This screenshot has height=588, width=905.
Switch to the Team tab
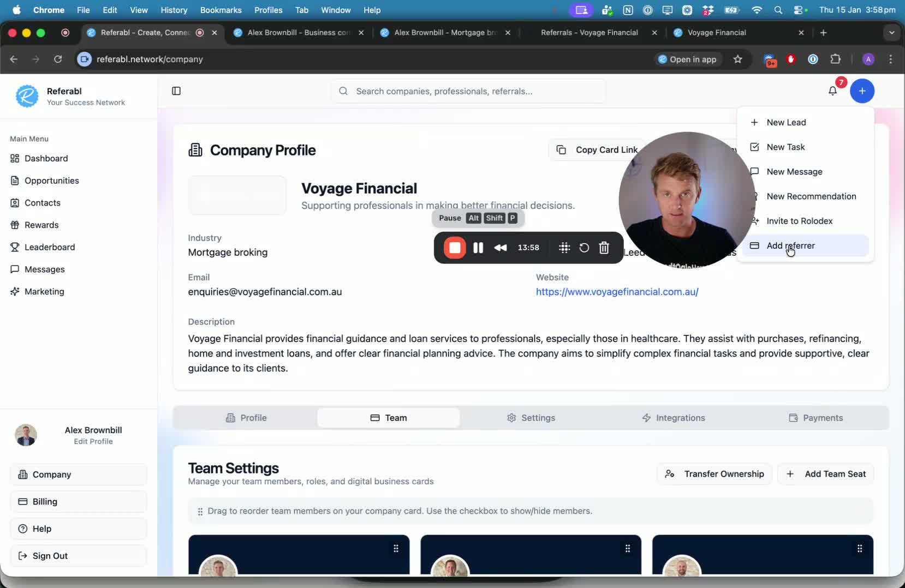pos(389,418)
